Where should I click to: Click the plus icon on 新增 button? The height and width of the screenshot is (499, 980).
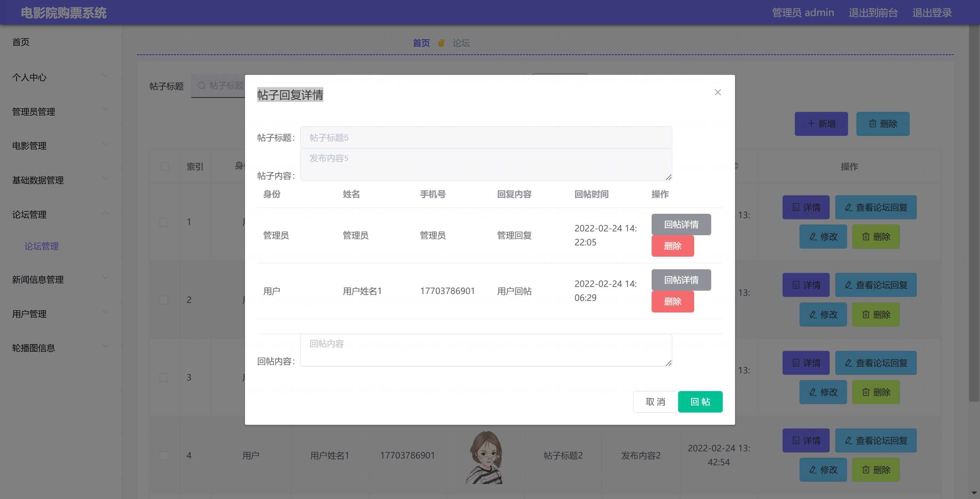tap(811, 124)
